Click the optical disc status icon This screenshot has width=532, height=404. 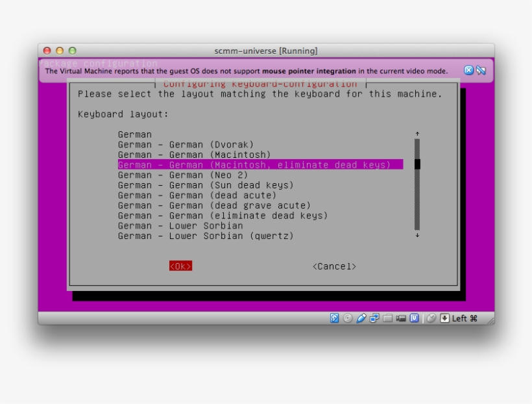click(348, 318)
